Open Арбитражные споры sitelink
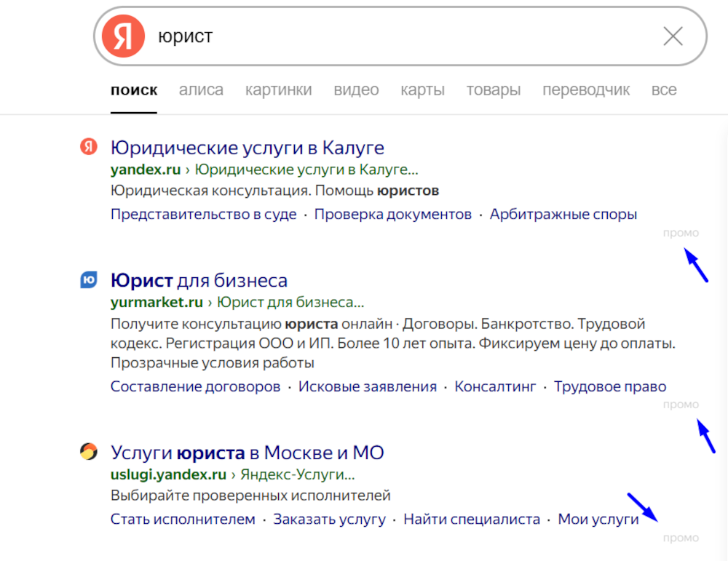Viewport: 728px width, 561px height. [x=563, y=215]
